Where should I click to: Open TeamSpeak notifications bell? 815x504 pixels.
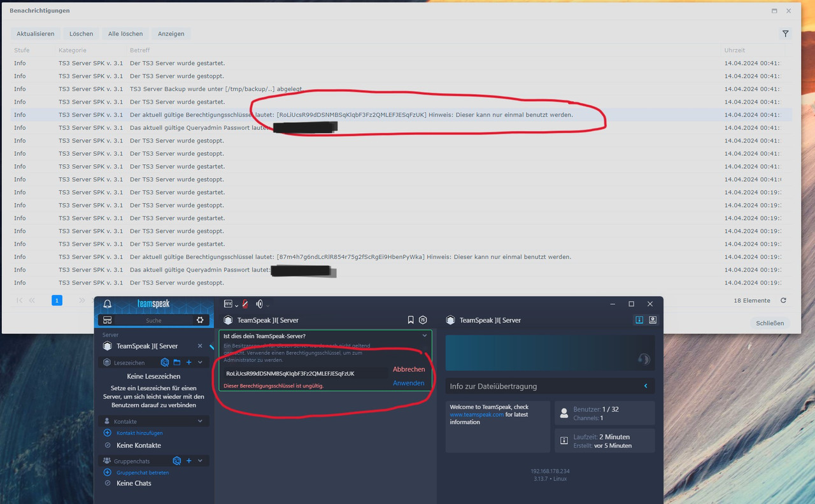coord(107,304)
